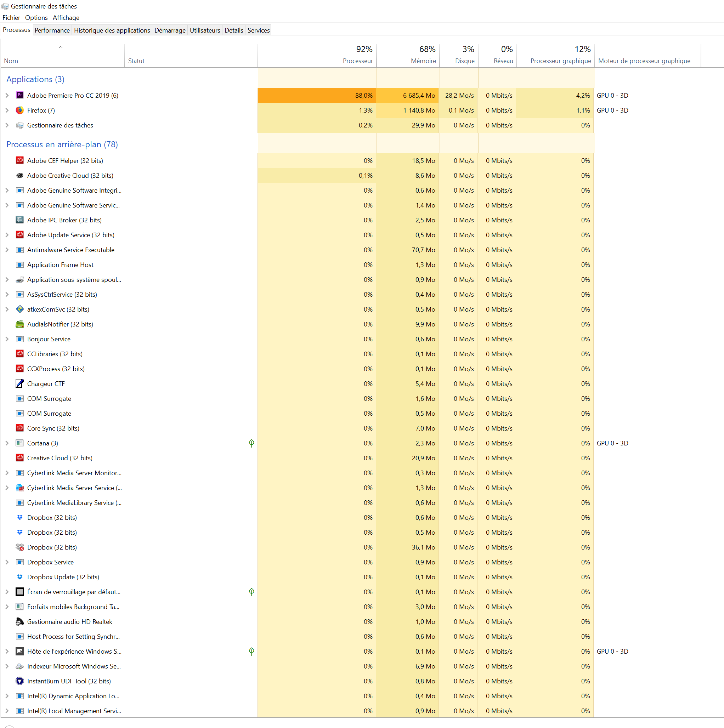This screenshot has width=724, height=728.
Task: Click the Adobe Creative Cloud (32 bits) icon
Action: click(19, 176)
